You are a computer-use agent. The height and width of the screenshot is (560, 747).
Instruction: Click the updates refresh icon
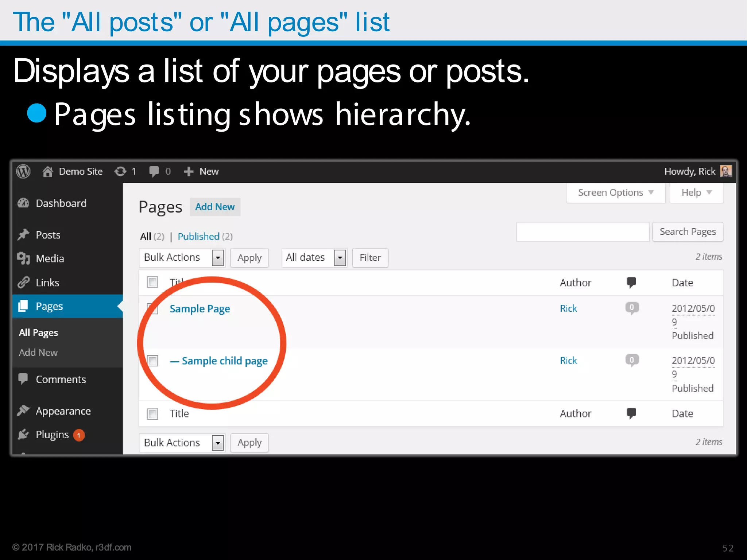[120, 171]
